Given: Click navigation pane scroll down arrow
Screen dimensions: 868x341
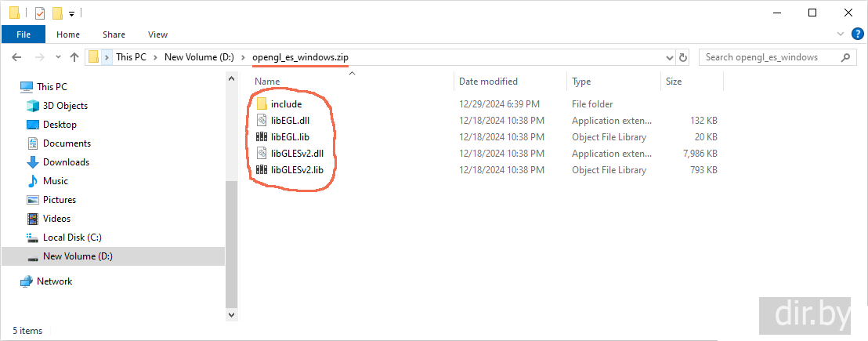Looking at the screenshot, I should [232, 314].
